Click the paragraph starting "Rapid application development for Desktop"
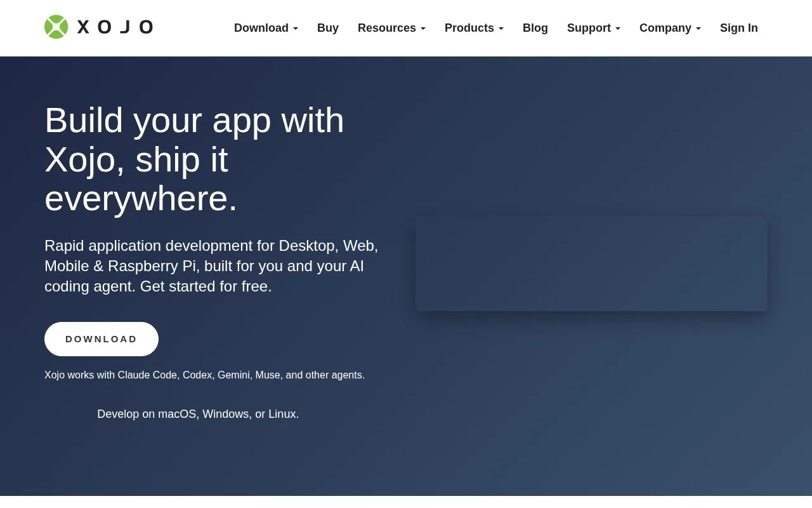 [x=211, y=266]
